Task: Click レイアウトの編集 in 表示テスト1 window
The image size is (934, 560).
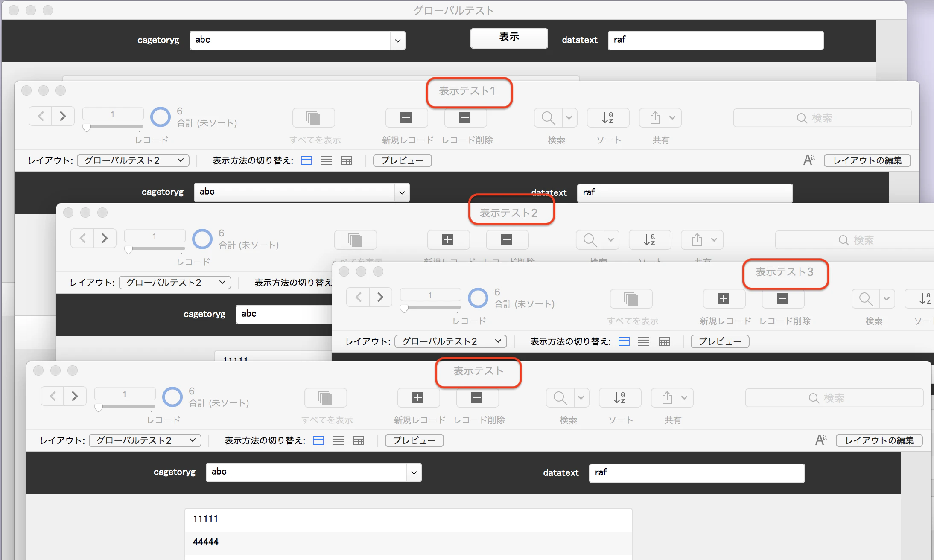Action: tap(867, 160)
